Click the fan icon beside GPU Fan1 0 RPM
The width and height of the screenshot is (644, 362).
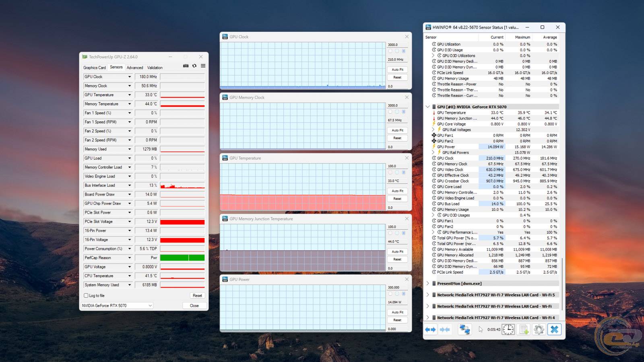434,135
